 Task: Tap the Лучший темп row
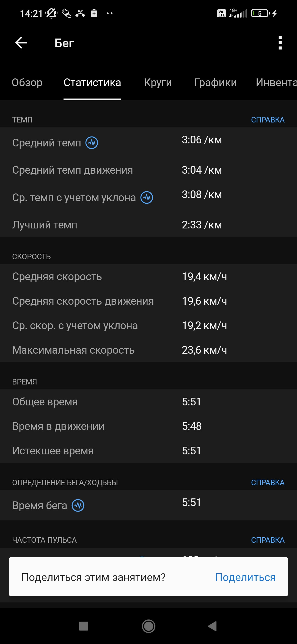coord(148,225)
